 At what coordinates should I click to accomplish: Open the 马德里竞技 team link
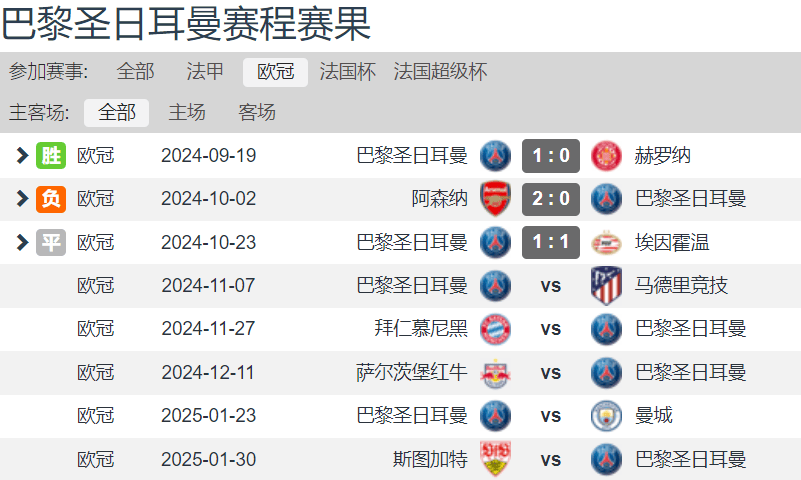click(681, 285)
